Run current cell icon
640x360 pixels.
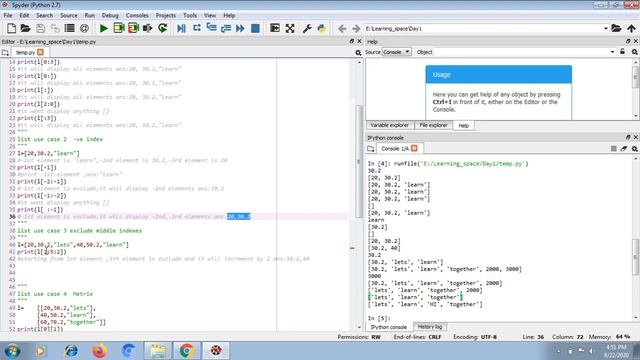coord(119,28)
